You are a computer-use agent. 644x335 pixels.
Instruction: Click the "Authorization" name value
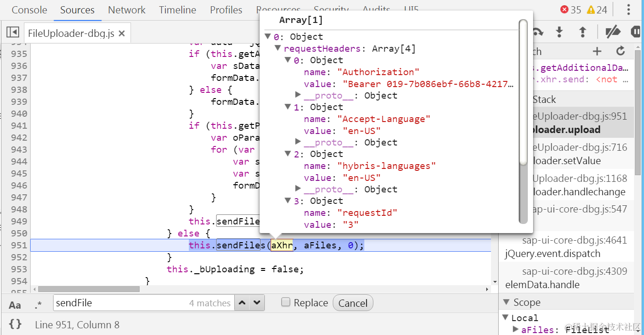click(x=378, y=72)
